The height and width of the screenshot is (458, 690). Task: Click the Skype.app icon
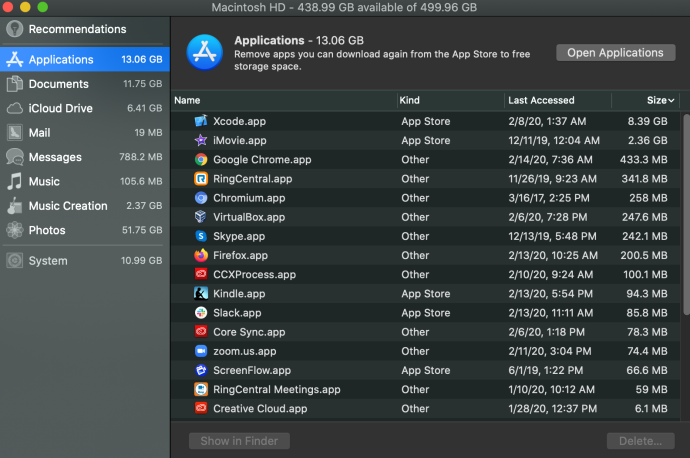pos(201,236)
